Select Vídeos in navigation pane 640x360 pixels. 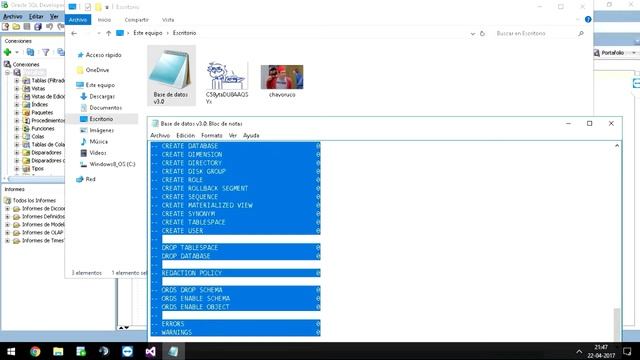(98, 153)
